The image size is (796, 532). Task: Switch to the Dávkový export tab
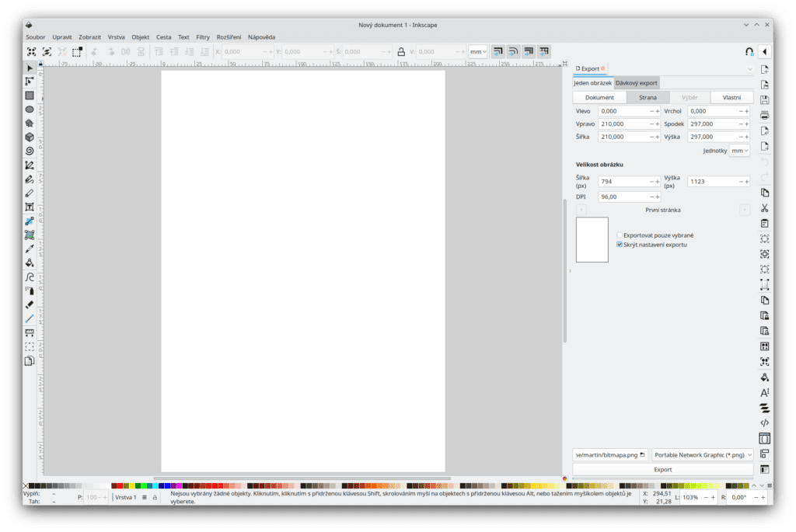tap(637, 83)
